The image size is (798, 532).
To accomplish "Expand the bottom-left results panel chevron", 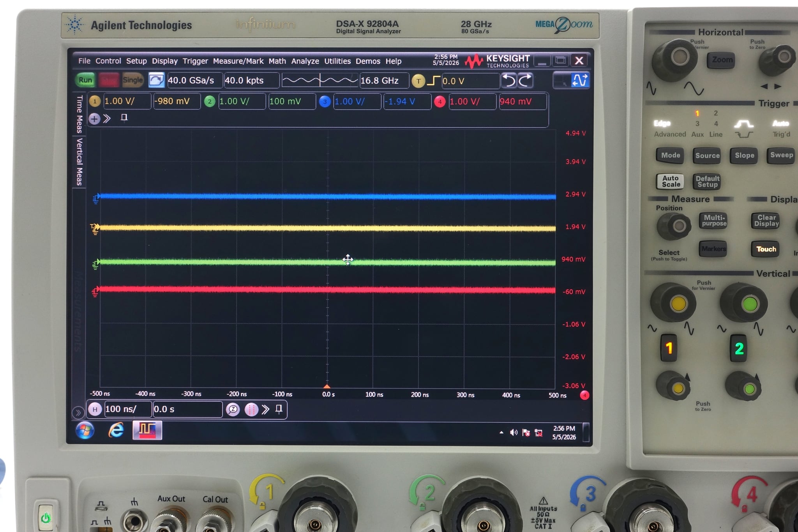I will 78,412.
